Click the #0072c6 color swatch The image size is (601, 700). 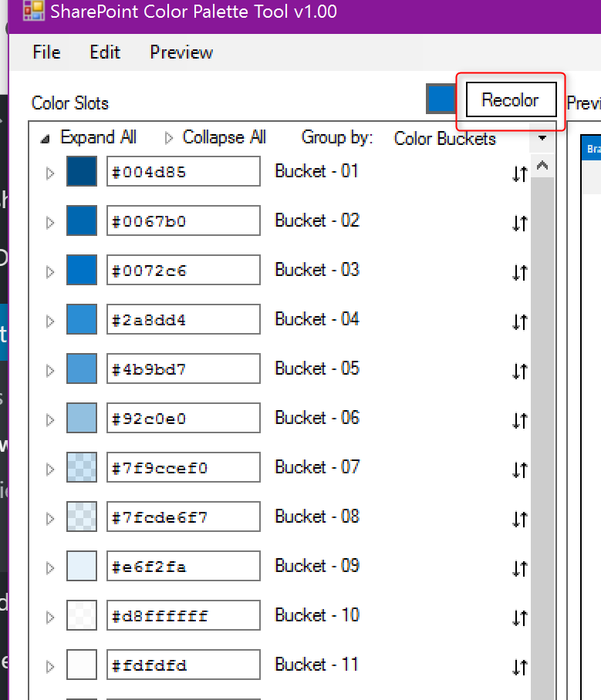[82, 270]
